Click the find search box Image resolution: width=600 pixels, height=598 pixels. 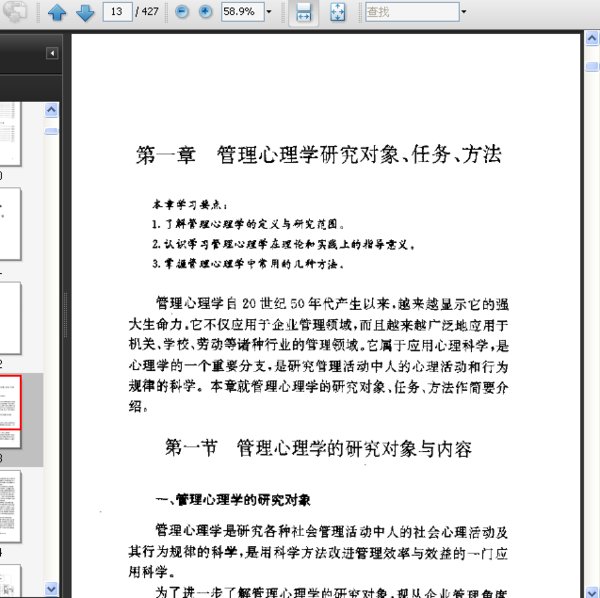coord(412,11)
